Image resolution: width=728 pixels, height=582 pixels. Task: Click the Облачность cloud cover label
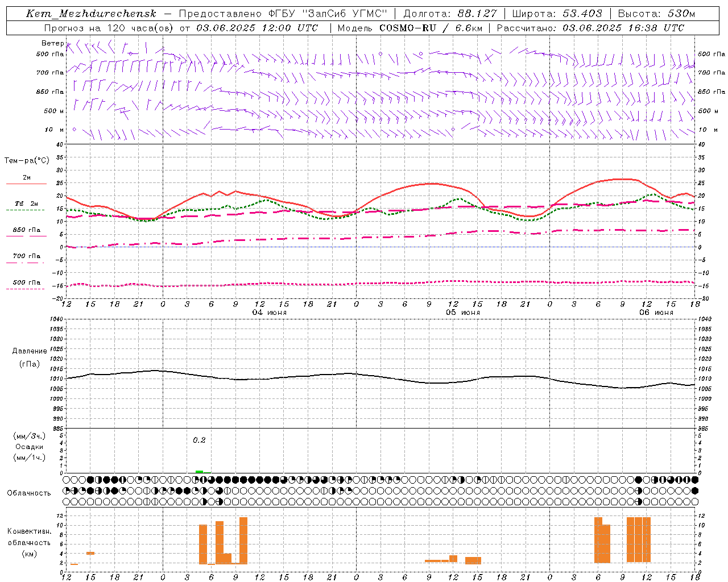[x=29, y=493]
